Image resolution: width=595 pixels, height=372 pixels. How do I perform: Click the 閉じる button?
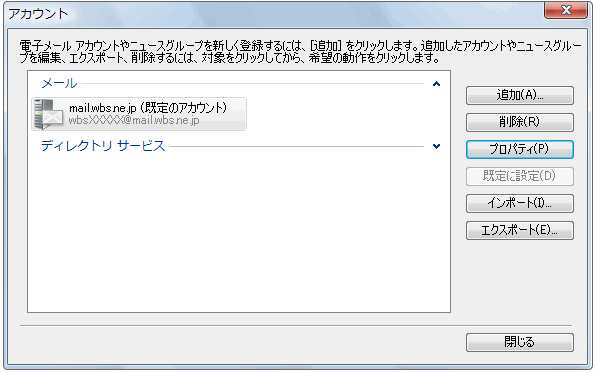pyautogui.click(x=519, y=342)
